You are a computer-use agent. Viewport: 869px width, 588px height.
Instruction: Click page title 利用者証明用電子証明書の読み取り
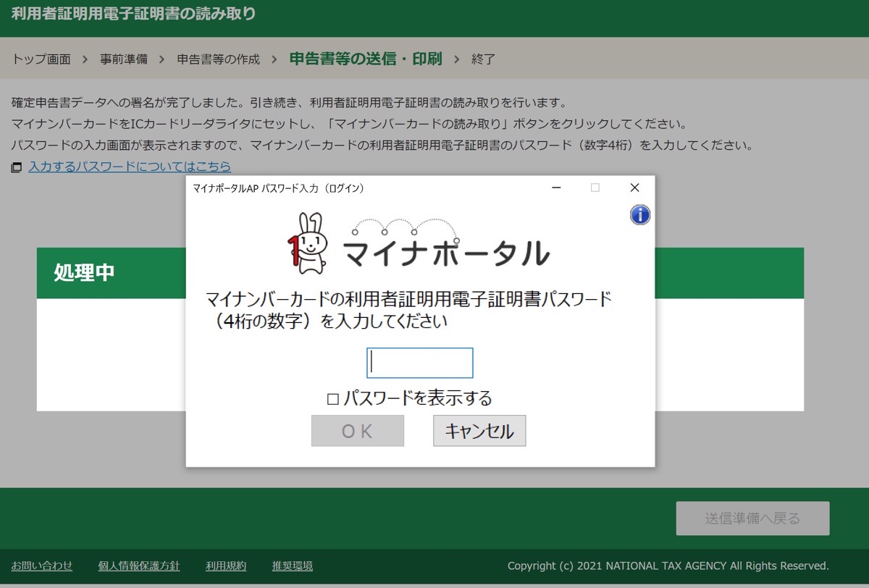click(x=134, y=13)
